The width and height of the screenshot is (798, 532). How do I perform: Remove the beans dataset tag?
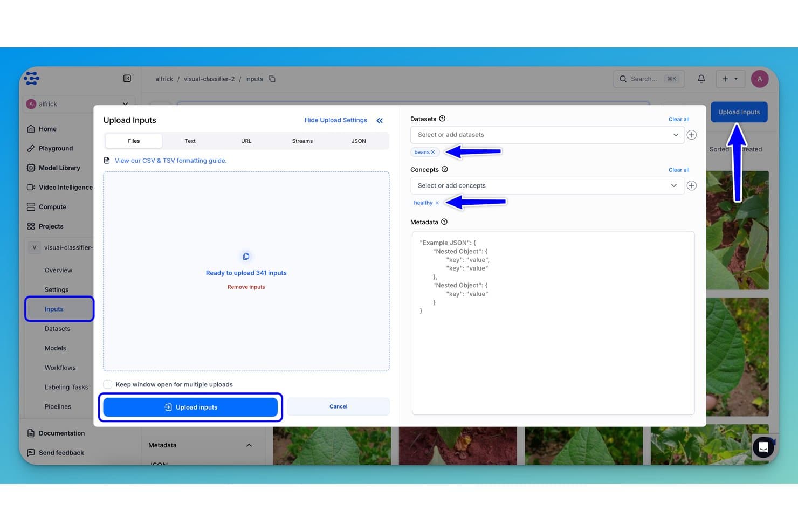tap(433, 152)
